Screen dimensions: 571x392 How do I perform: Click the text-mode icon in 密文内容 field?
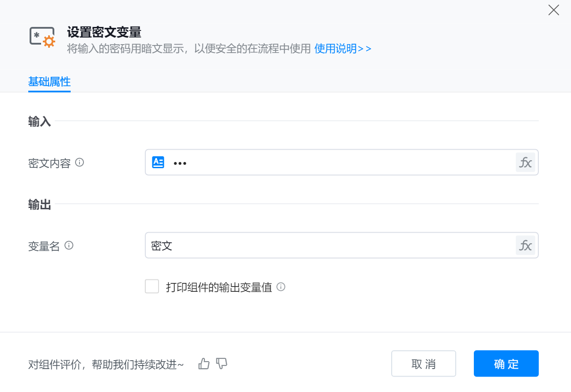click(x=158, y=162)
